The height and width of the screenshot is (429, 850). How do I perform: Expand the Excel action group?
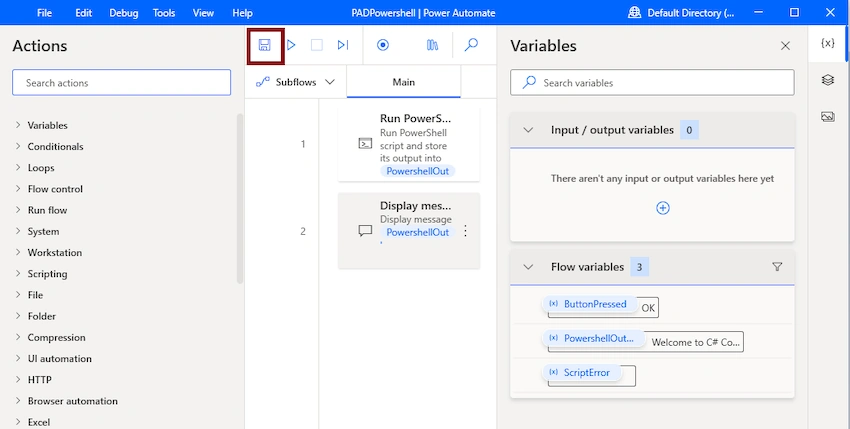pyautogui.click(x=18, y=421)
